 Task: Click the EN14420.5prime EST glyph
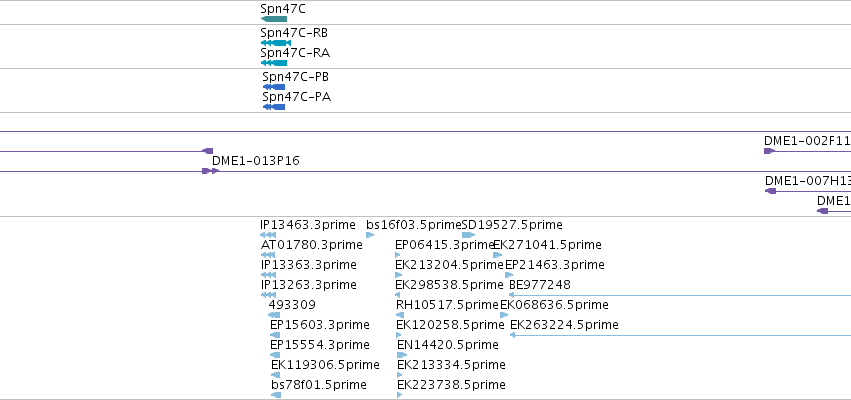click(402, 355)
